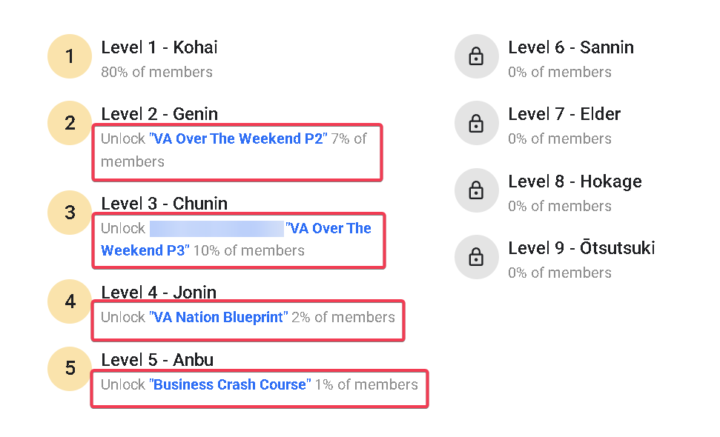Click the Level 3 number badge
The height and width of the screenshot is (437, 720).
click(69, 212)
